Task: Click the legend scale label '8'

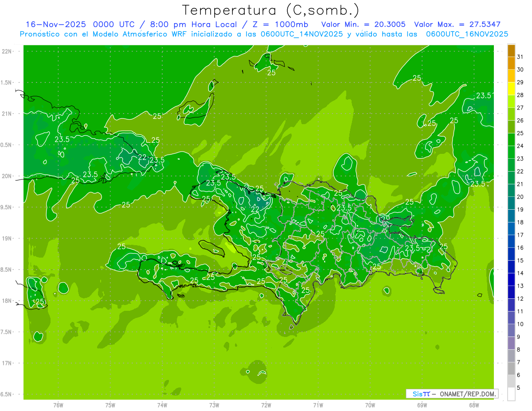Action: pyautogui.click(x=518, y=349)
